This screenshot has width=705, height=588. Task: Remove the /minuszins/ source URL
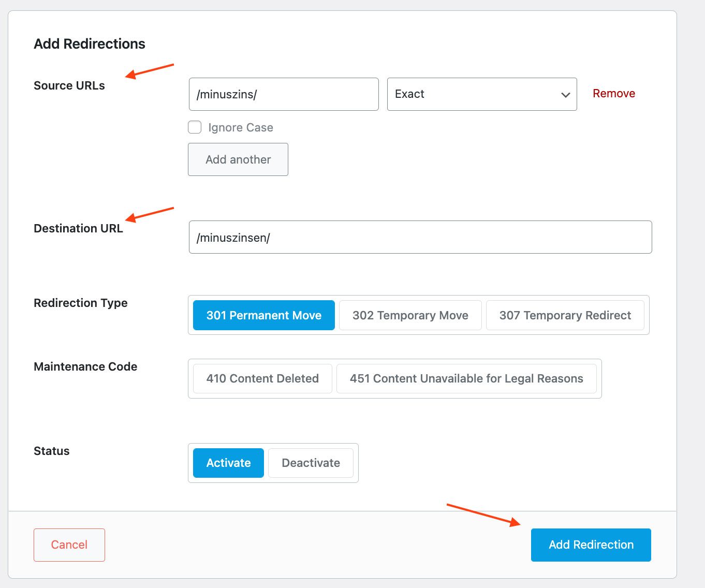pos(613,94)
